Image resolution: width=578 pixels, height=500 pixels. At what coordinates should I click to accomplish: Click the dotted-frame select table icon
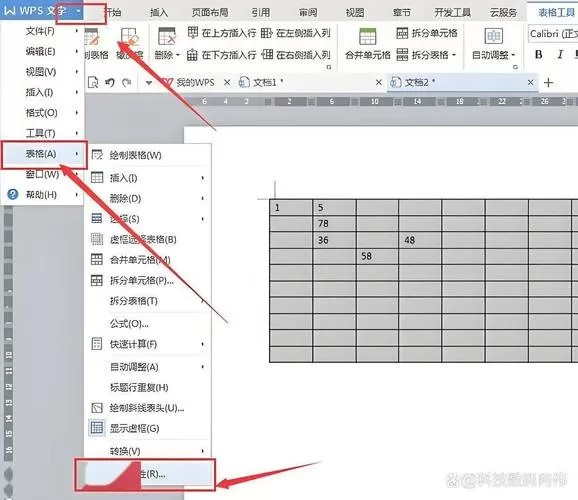[x=97, y=239]
